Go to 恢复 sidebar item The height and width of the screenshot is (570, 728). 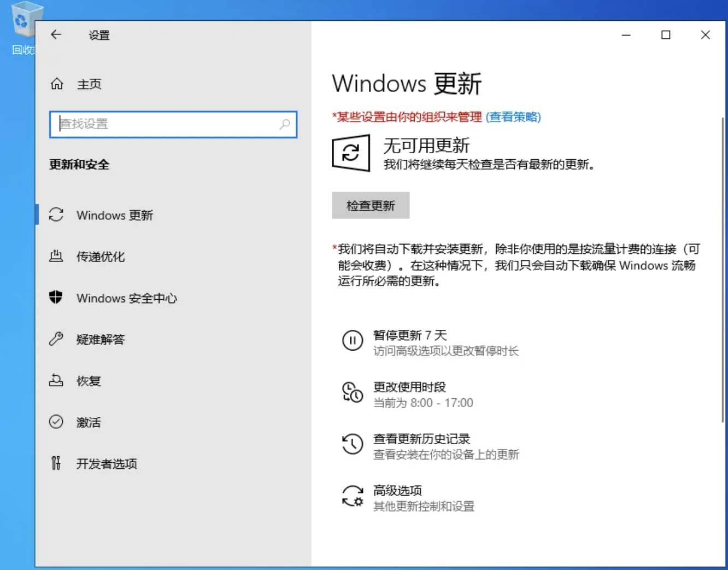(x=173, y=381)
